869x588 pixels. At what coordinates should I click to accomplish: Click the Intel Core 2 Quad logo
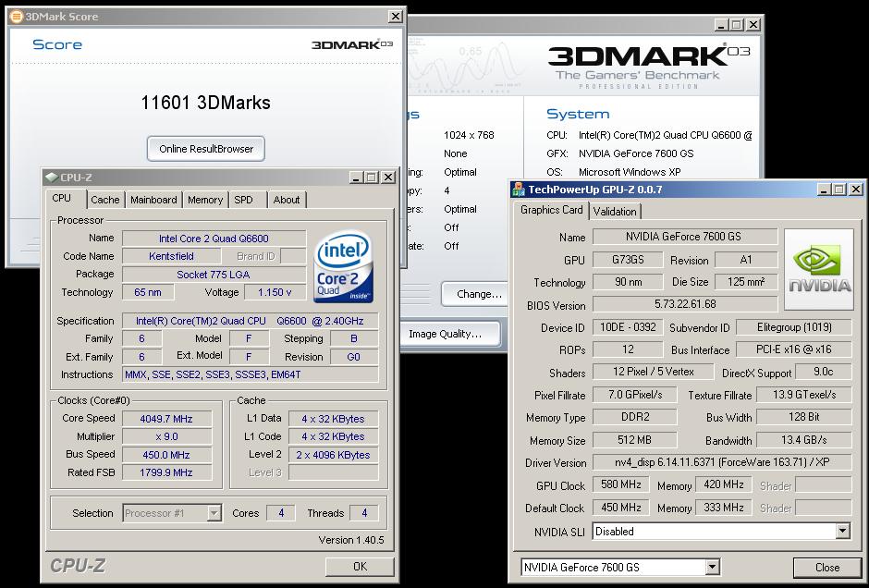[344, 267]
